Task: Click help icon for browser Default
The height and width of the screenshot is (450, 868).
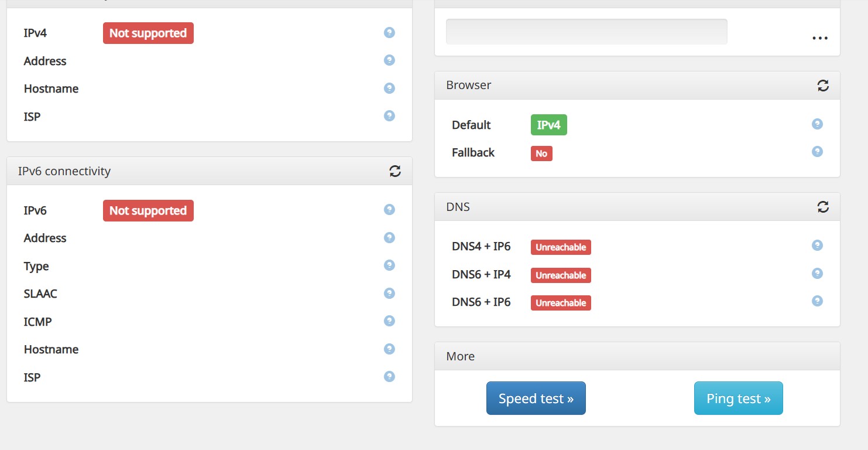Action: point(817,124)
